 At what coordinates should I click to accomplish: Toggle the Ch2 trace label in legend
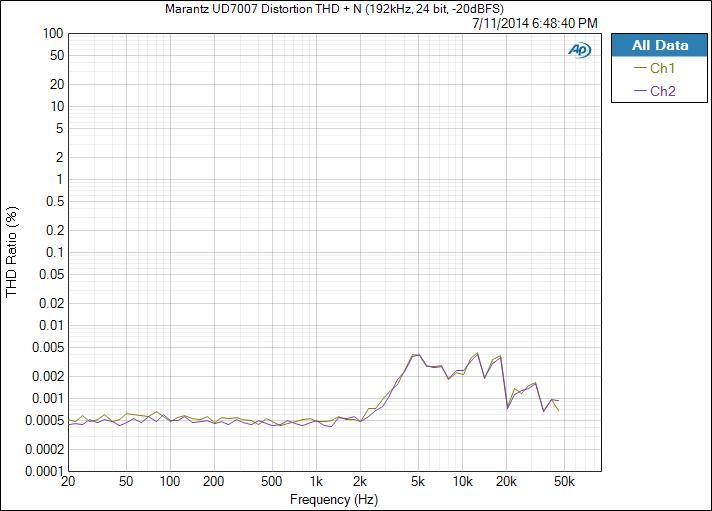(663, 91)
